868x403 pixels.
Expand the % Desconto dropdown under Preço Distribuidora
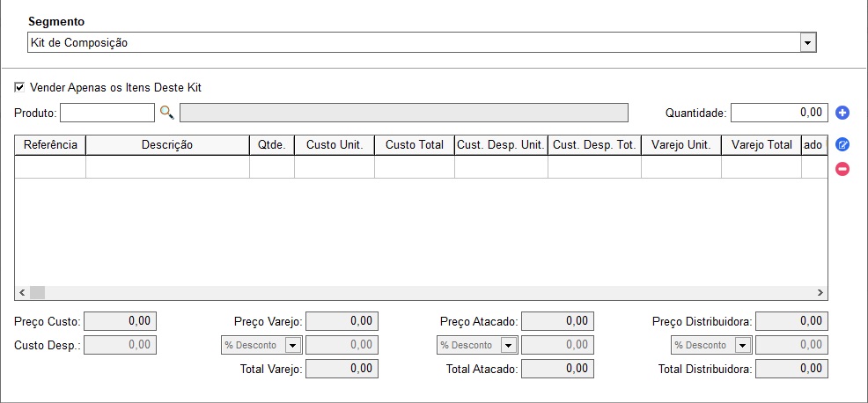click(743, 345)
